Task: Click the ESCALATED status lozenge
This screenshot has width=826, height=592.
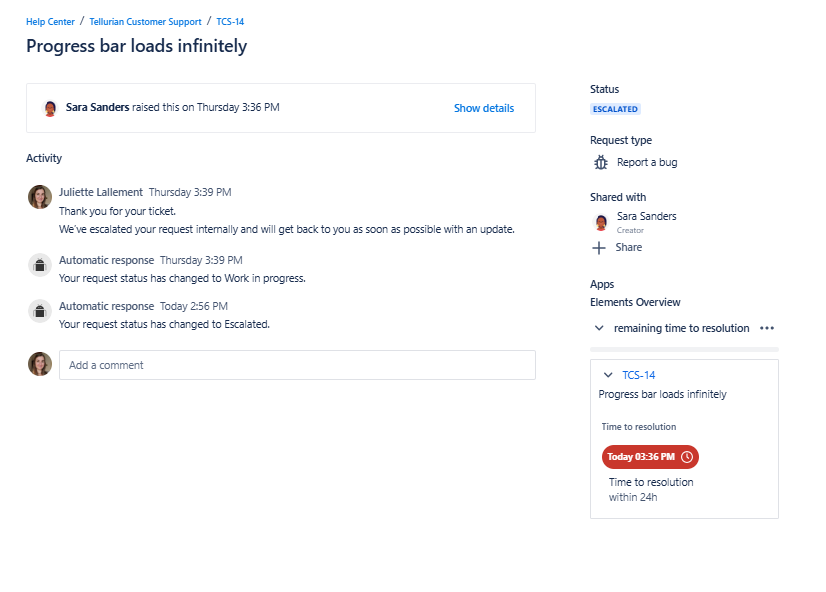Action: click(614, 109)
